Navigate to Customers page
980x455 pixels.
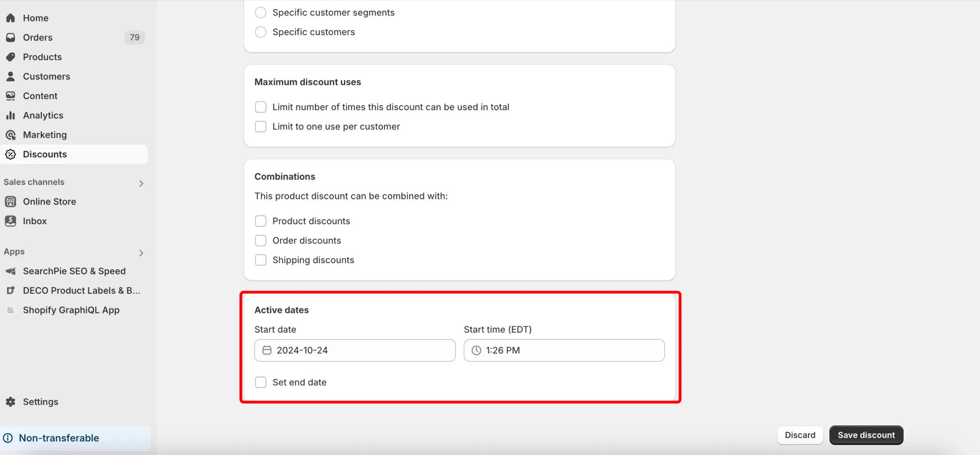coord(74,76)
